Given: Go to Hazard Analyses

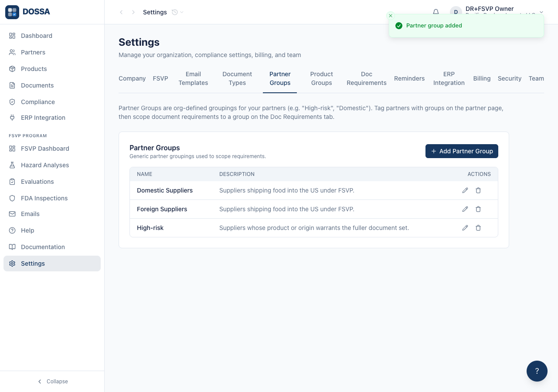Looking at the screenshot, I should pos(52,165).
